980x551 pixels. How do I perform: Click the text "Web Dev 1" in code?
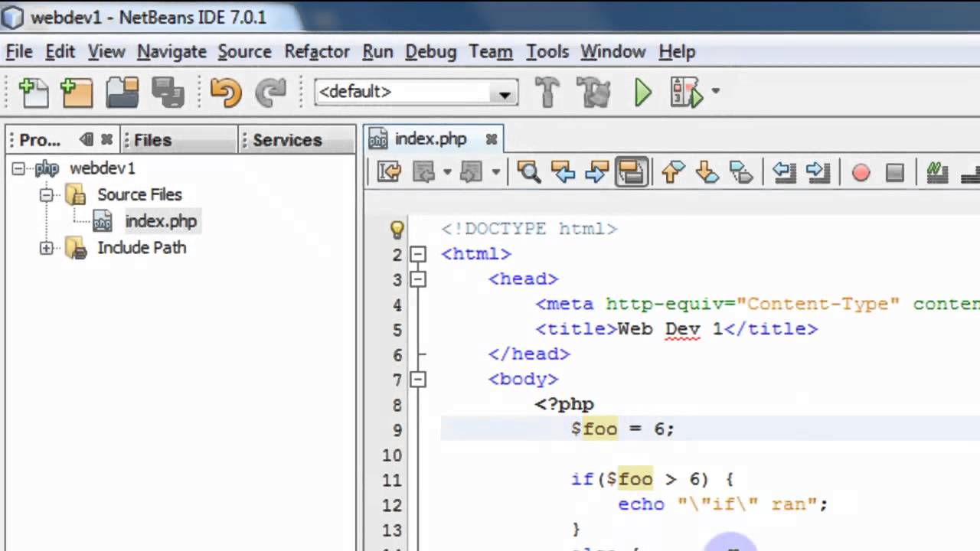coord(670,329)
